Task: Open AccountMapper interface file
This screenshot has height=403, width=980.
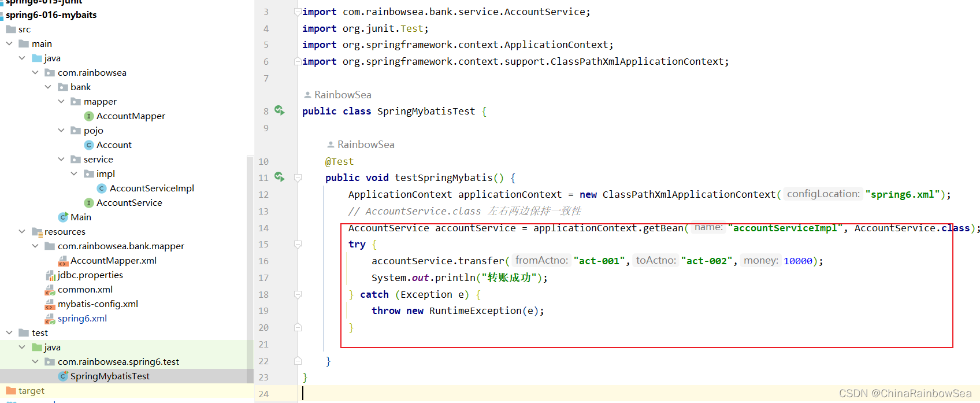Action: [131, 116]
